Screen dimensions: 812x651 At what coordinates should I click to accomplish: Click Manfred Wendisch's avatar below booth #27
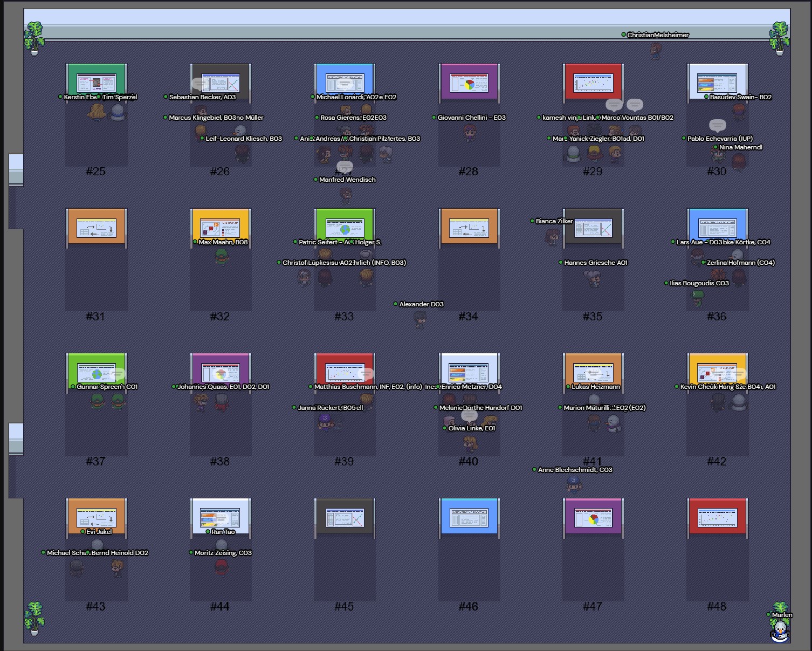(346, 194)
